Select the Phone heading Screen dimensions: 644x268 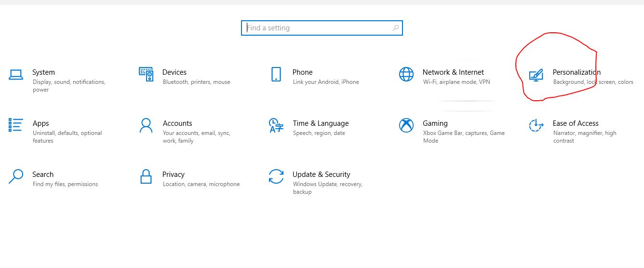coord(303,72)
